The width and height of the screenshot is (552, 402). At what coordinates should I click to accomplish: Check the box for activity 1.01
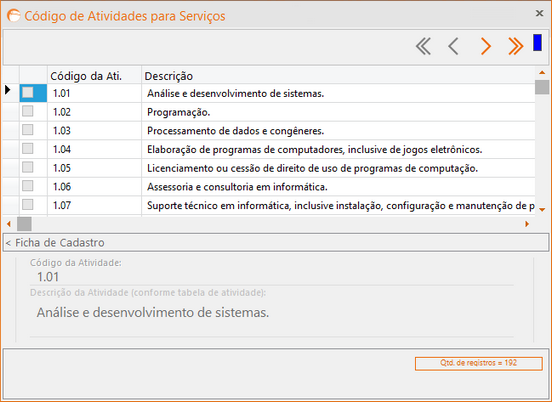[x=27, y=93]
